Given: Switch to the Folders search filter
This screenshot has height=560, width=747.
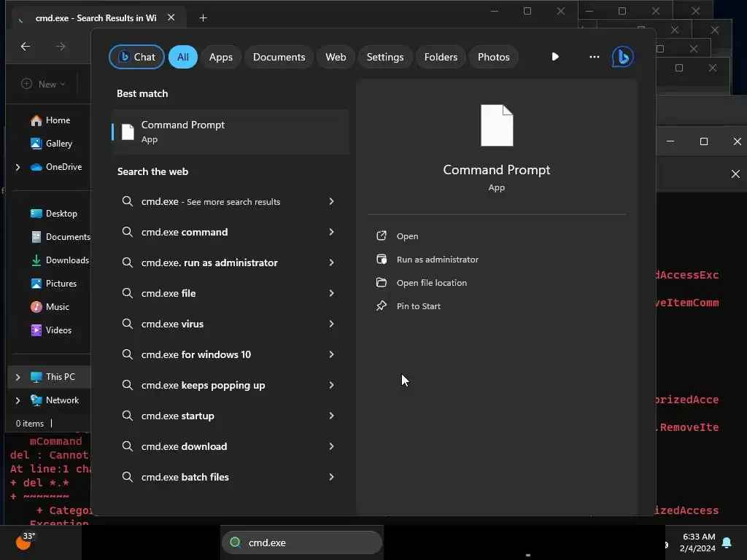Looking at the screenshot, I should click(x=441, y=57).
